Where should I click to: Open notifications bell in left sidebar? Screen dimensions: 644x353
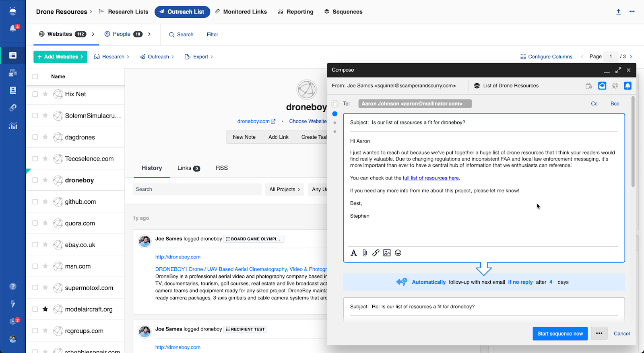tap(13, 28)
